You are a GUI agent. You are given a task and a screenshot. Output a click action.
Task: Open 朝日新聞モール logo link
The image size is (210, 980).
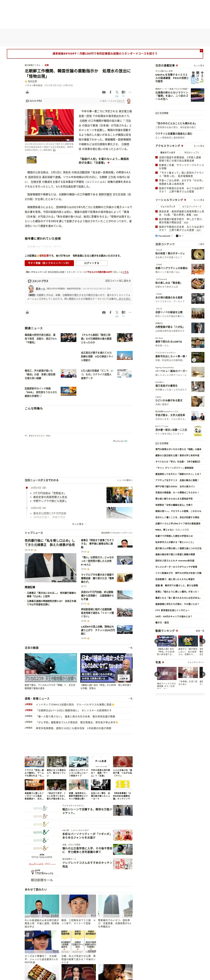pyautogui.click(x=42, y=880)
